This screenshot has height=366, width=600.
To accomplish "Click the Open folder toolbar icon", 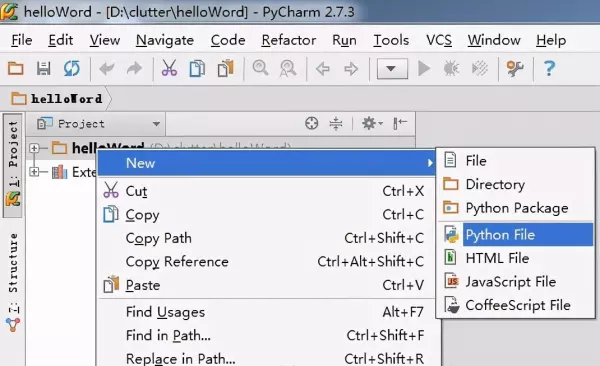I will click(x=16, y=69).
